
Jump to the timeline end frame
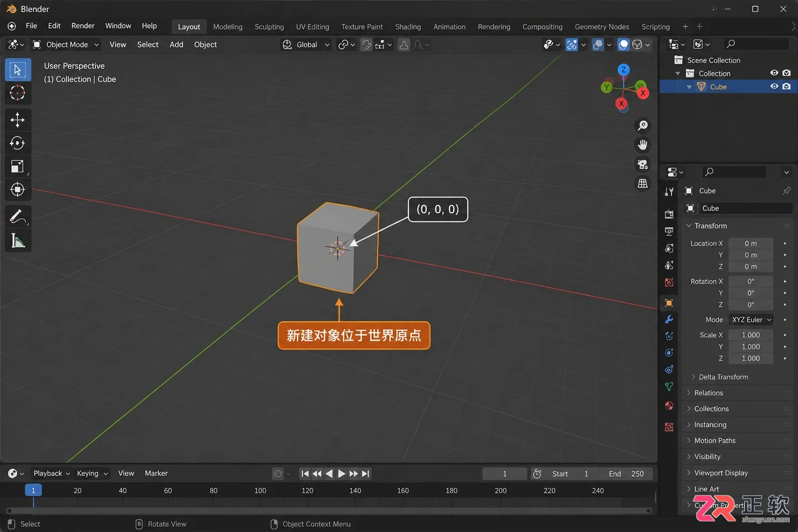pyautogui.click(x=366, y=474)
